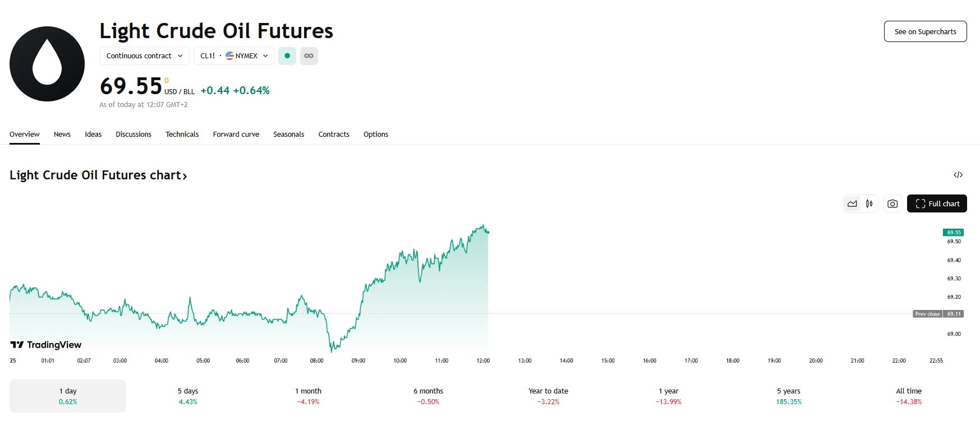Click the USD / BLL unit label
980x426 pixels.
tap(180, 92)
